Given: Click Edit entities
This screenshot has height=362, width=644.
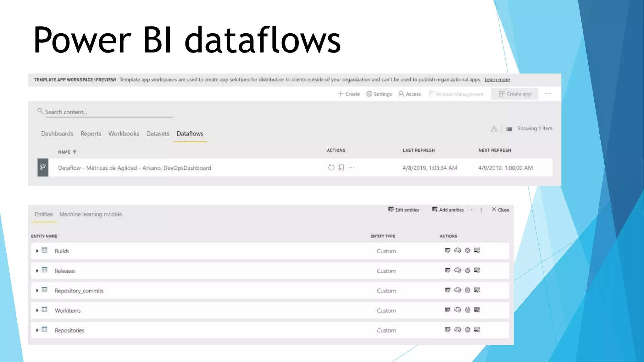Looking at the screenshot, I should coord(404,210).
